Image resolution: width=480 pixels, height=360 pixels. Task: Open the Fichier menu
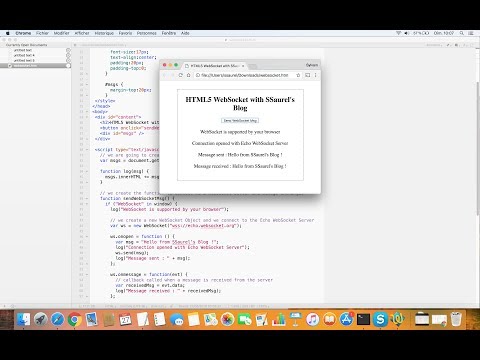(x=42, y=33)
